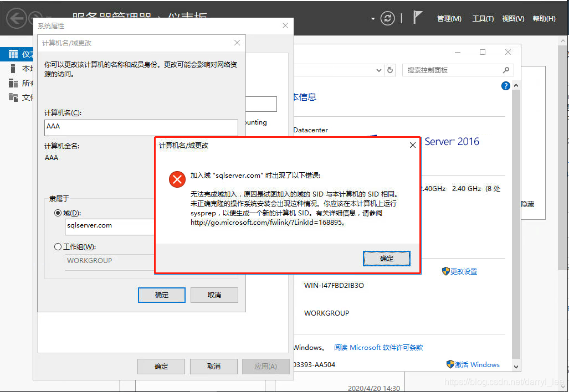Screen dimensions: 569x392
Task: Maximize the control panel system window
Action: coord(483,52)
